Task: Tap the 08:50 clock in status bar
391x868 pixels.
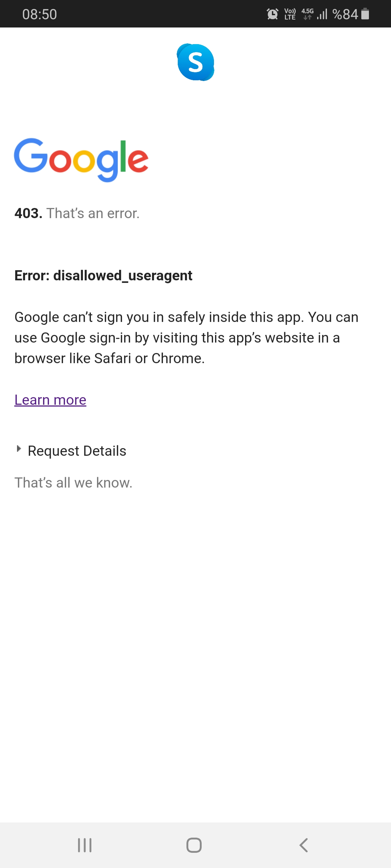Action: pyautogui.click(x=39, y=14)
